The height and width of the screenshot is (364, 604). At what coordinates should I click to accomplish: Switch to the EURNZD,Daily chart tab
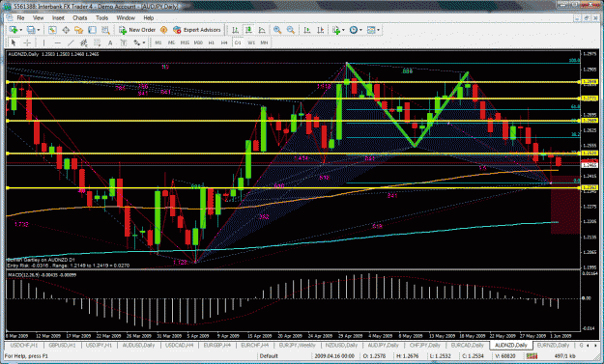553,345
